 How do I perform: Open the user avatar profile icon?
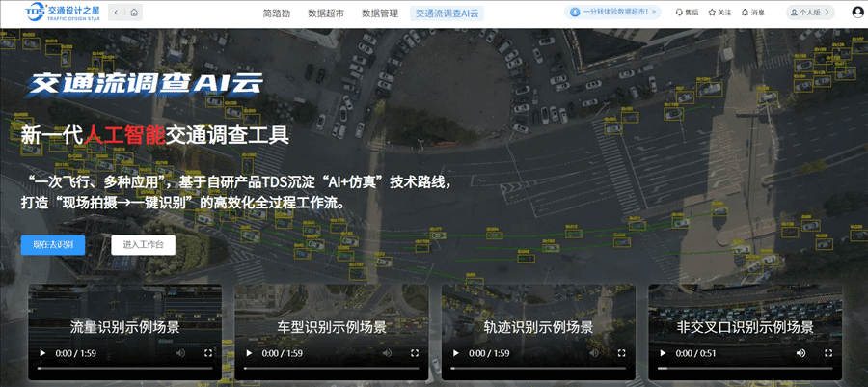coord(858,13)
